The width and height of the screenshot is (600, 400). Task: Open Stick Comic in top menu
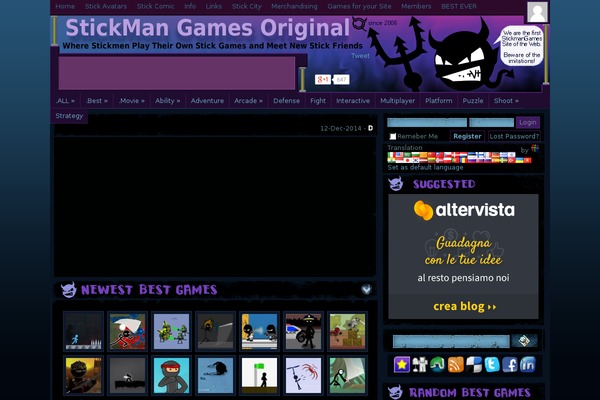click(156, 7)
